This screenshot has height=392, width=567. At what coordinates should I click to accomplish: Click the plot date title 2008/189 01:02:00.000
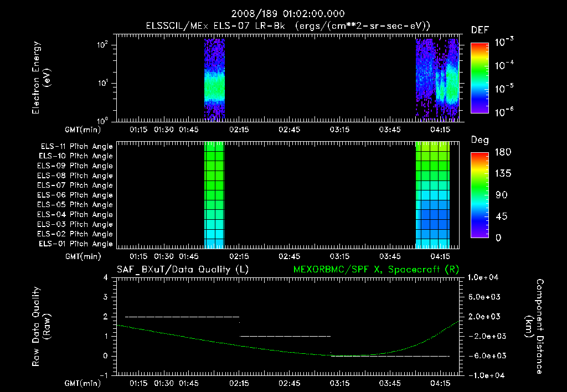click(x=288, y=14)
